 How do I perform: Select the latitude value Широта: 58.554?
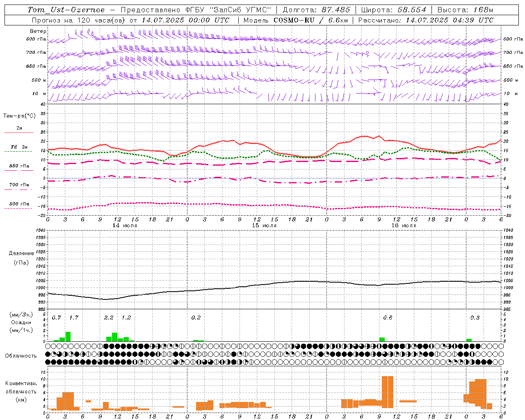coord(394,10)
